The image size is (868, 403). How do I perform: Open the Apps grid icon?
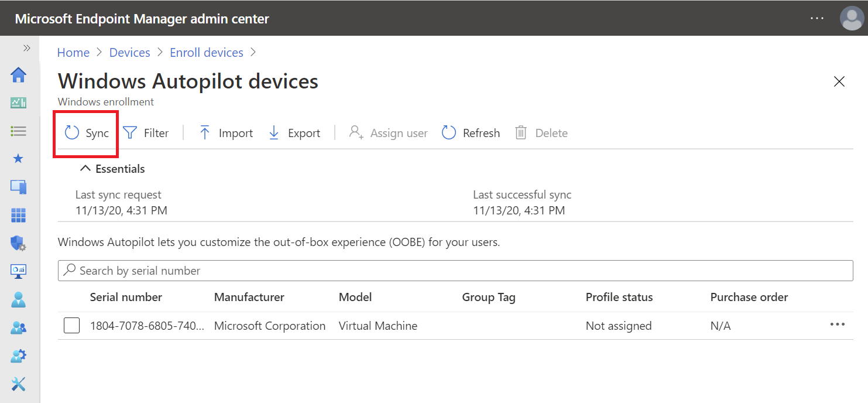point(19,215)
